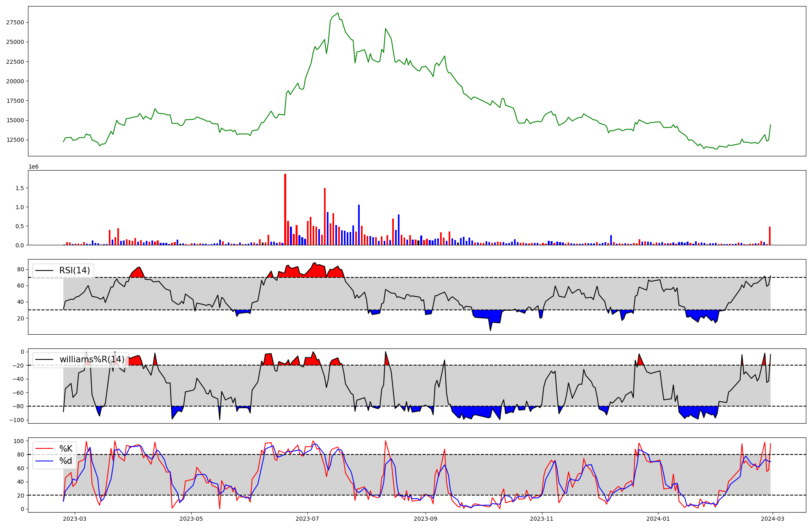Image resolution: width=812 pixels, height=528 pixels.
Task: Click the 2023-05 x-axis date label
Action: (191, 519)
